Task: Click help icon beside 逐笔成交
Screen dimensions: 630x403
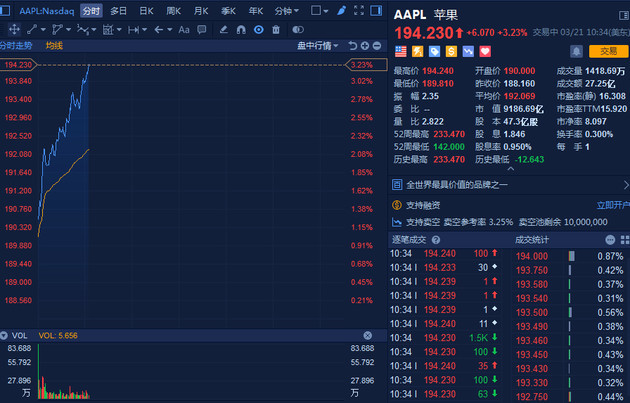Action: coord(436,240)
